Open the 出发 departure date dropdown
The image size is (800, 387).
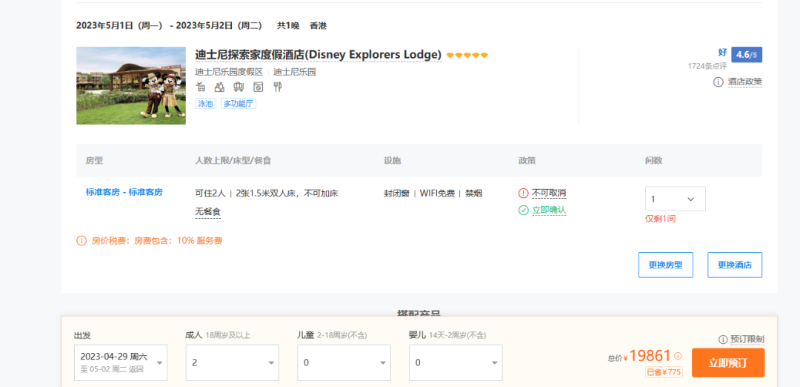121,363
